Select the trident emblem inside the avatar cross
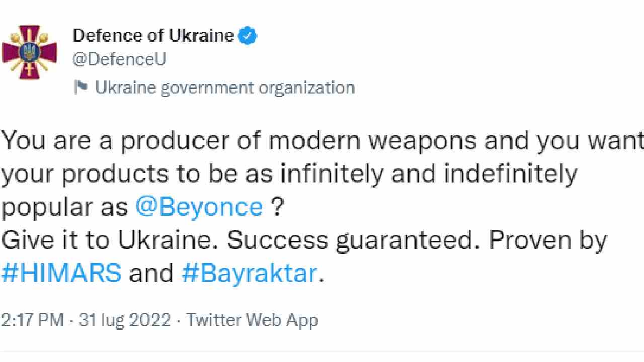This screenshot has height=362, width=644. 29,52
